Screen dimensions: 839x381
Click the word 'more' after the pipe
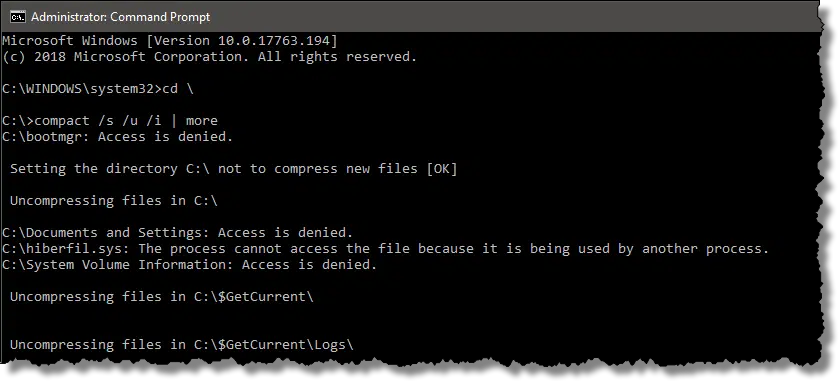[x=202, y=121]
